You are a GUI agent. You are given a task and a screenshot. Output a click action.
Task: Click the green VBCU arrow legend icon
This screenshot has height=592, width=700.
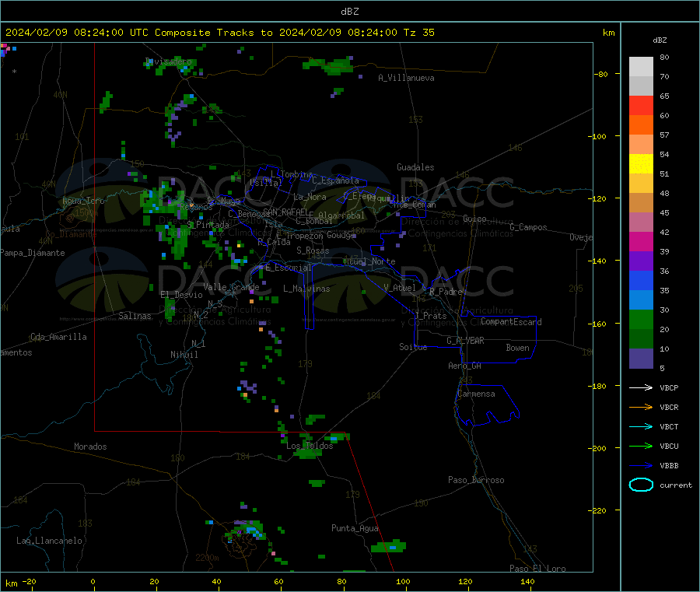coord(641,446)
